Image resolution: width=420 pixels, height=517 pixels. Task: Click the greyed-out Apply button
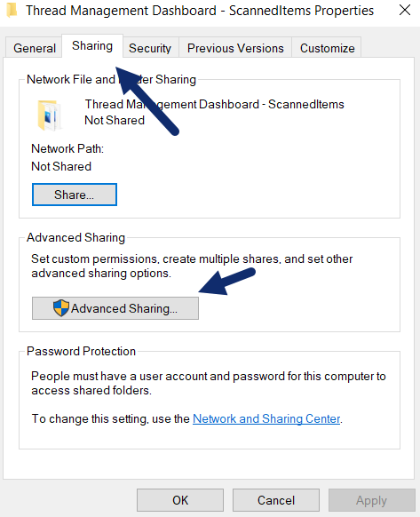371,500
